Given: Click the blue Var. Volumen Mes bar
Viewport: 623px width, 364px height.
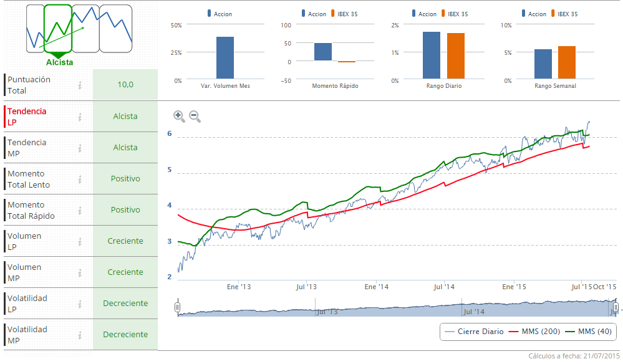Looking at the screenshot, I should click(225, 57).
